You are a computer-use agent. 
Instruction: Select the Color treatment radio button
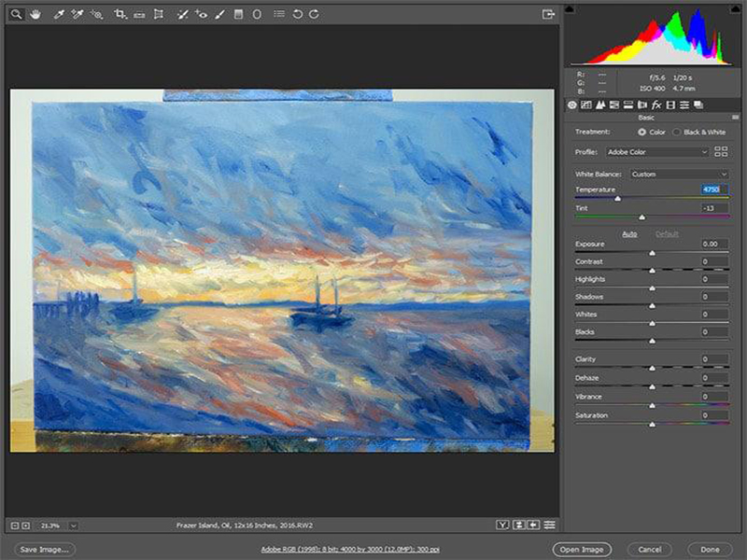pyautogui.click(x=641, y=133)
